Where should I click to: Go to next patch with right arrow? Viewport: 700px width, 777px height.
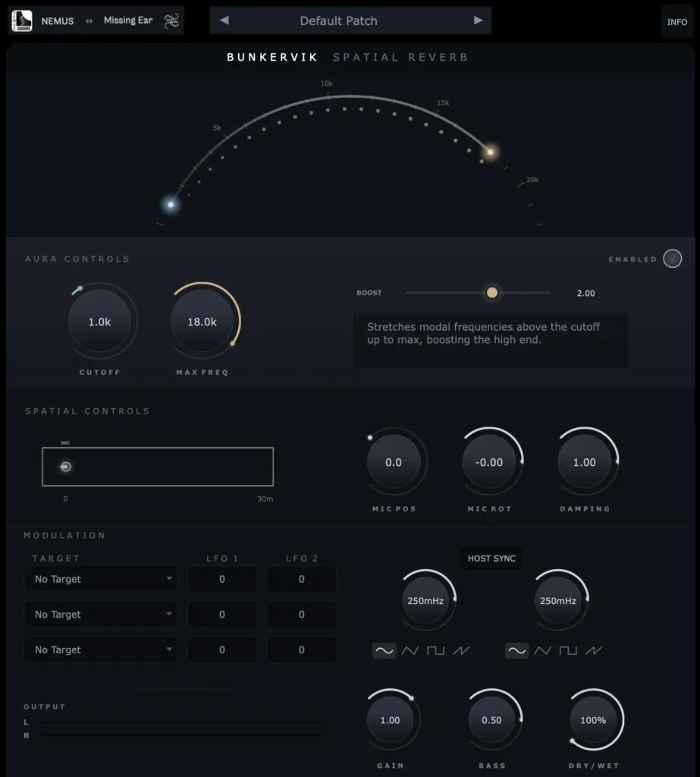(x=478, y=20)
